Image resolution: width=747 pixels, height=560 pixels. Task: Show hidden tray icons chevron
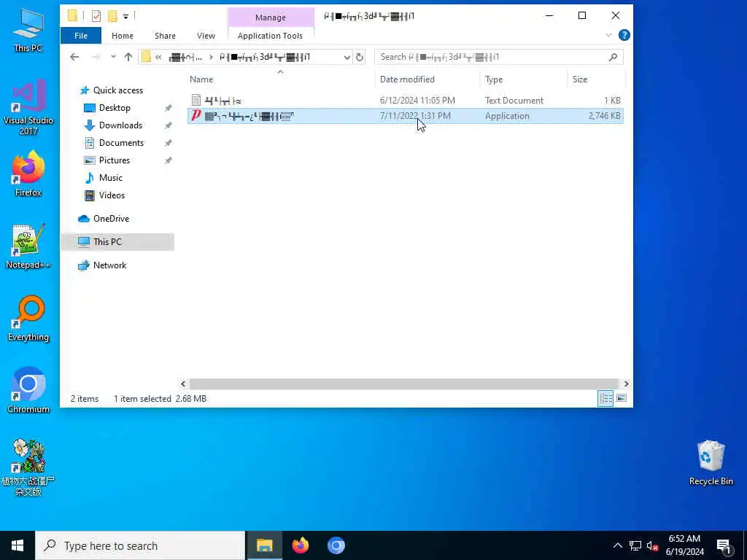pyautogui.click(x=617, y=545)
